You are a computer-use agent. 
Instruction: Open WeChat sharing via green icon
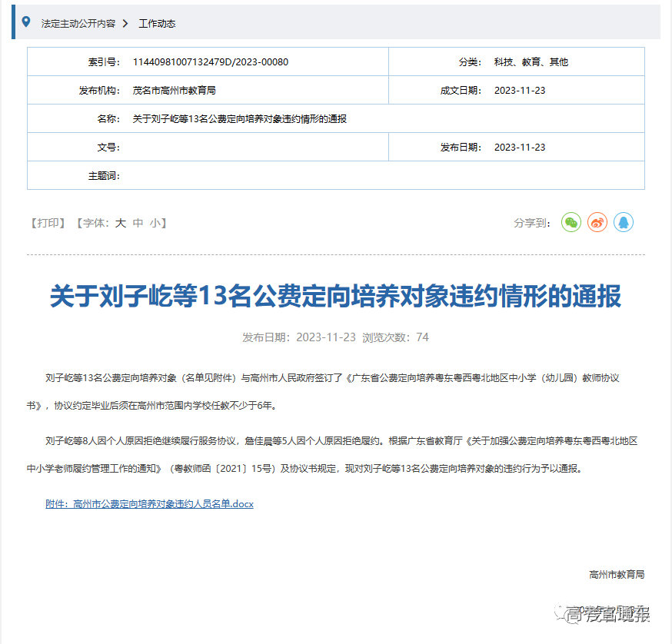tap(571, 221)
